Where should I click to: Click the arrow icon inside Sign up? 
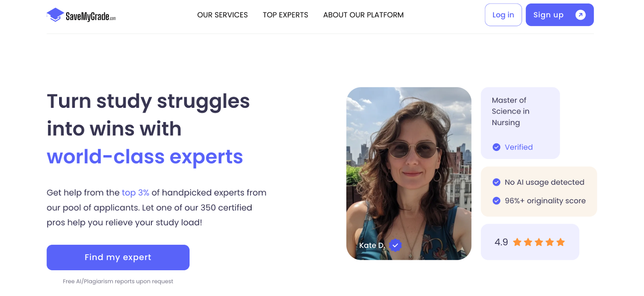[580, 15]
